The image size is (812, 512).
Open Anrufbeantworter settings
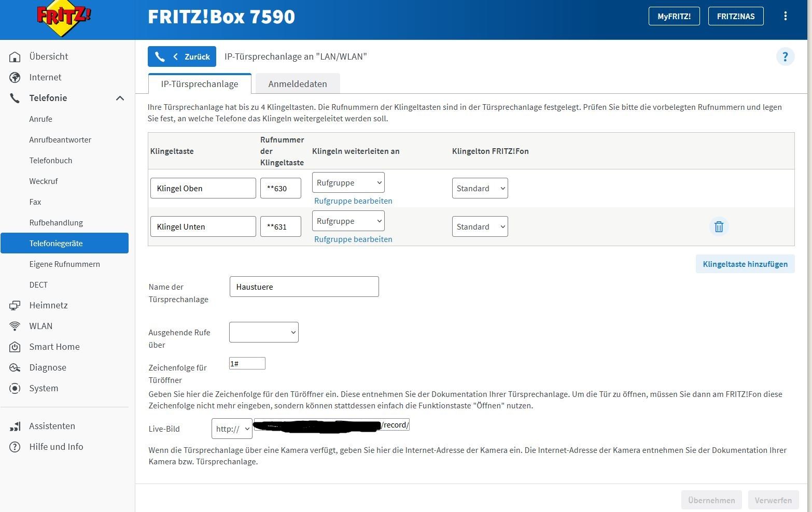(60, 139)
